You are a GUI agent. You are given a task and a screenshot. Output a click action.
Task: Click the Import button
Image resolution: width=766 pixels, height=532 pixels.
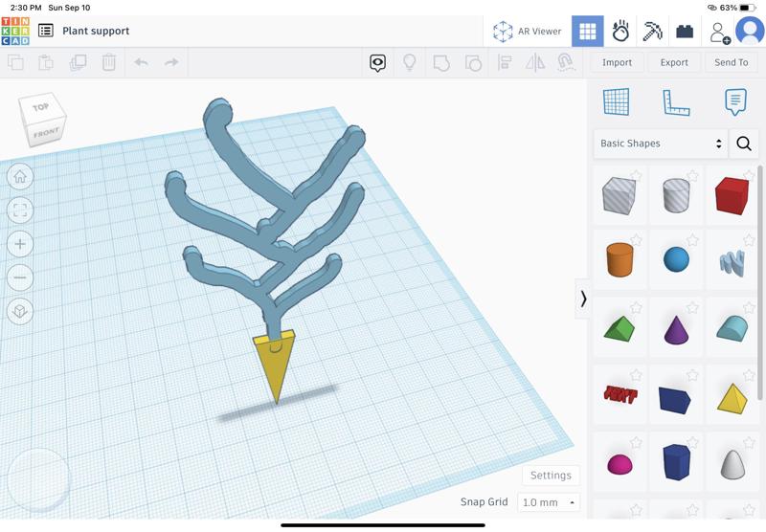(617, 62)
